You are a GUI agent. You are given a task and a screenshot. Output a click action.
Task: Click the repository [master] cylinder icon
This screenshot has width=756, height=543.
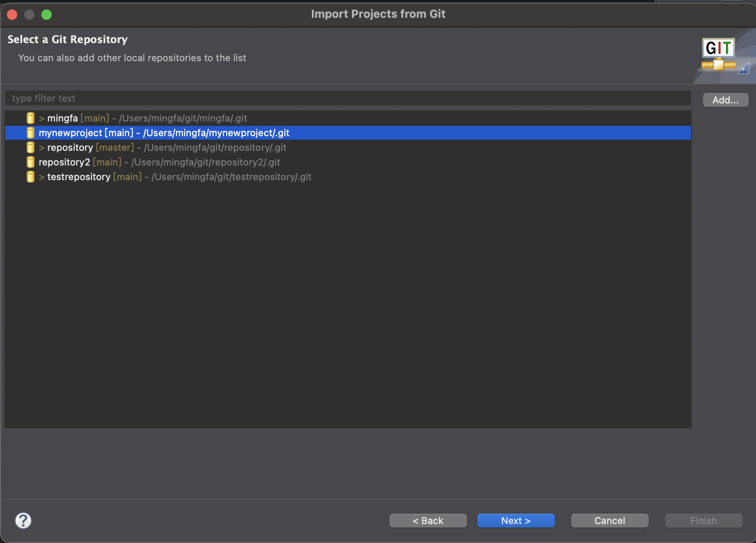[x=30, y=147]
